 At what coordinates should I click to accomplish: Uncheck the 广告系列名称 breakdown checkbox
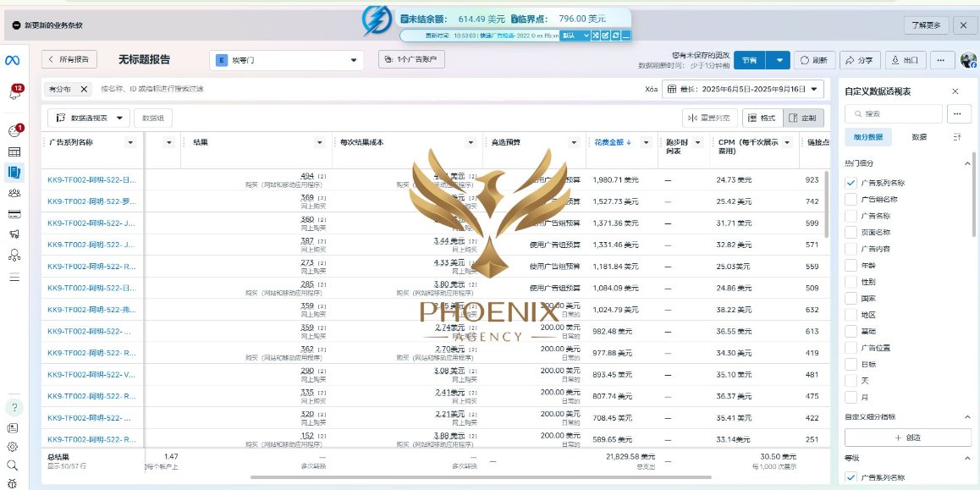pos(851,183)
